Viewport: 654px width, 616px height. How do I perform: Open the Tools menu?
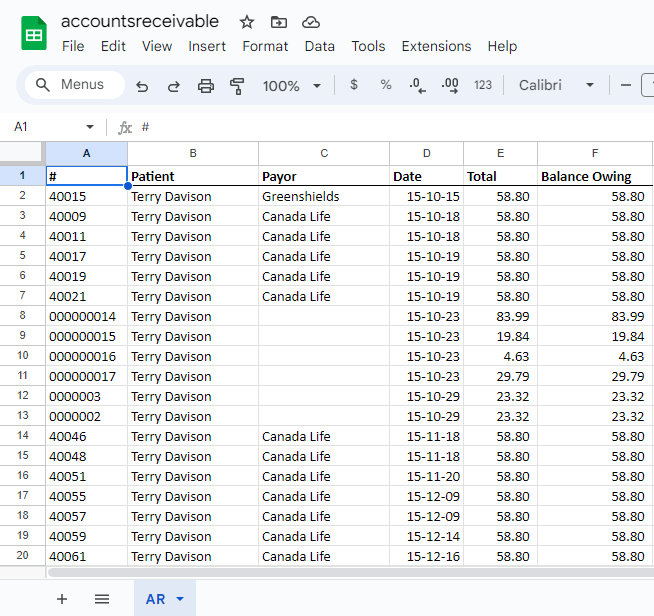tap(368, 46)
